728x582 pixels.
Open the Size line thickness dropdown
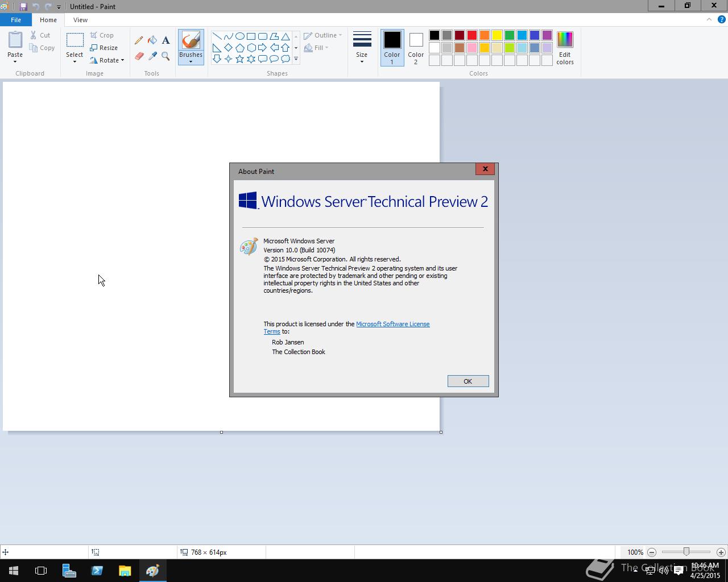coord(362,47)
